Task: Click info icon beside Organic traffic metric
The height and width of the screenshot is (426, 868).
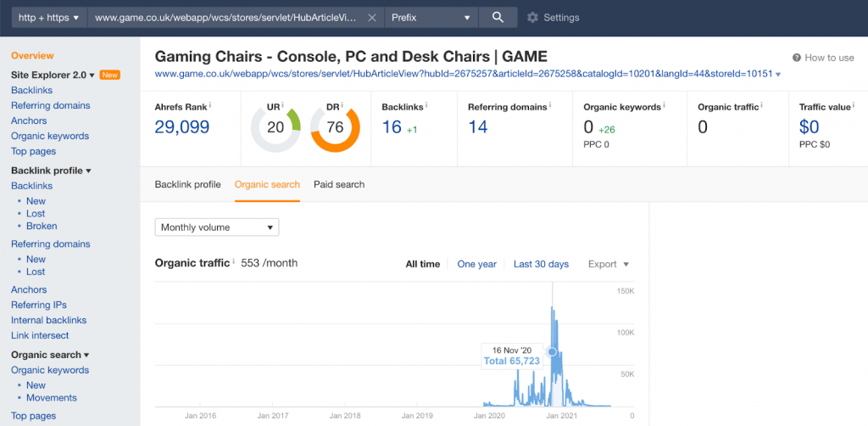Action: [x=764, y=104]
